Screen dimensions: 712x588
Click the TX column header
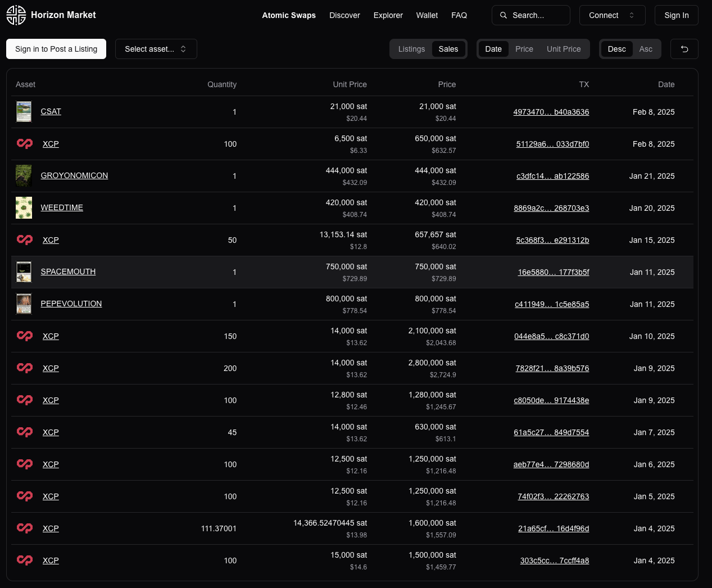(584, 84)
